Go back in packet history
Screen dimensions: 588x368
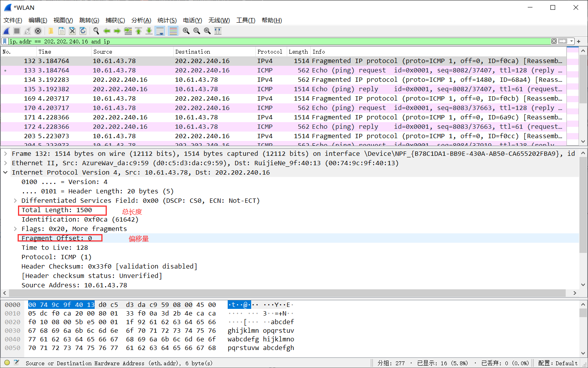point(106,31)
